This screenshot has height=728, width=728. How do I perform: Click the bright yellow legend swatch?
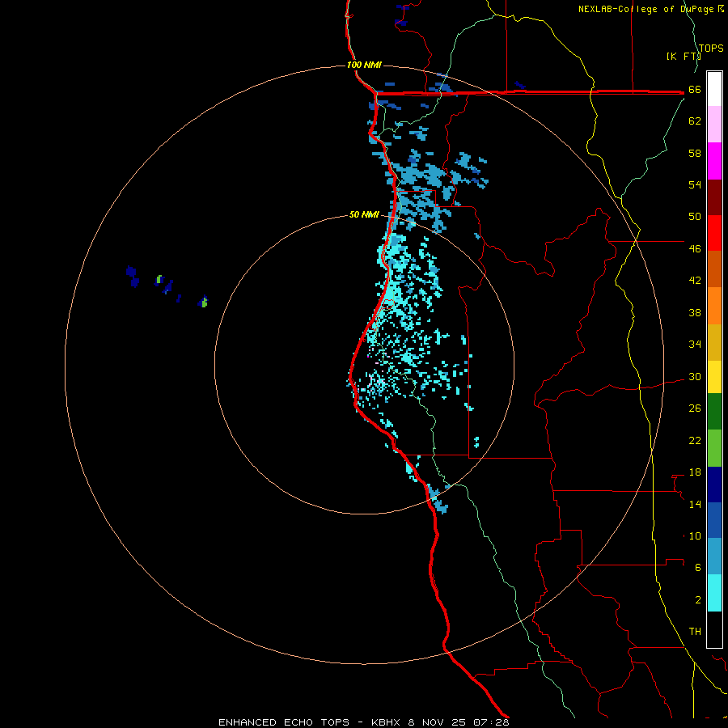[x=714, y=377]
